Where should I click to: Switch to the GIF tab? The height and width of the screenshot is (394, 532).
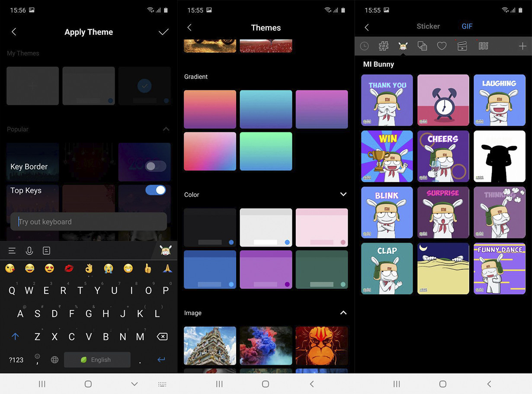[467, 26]
